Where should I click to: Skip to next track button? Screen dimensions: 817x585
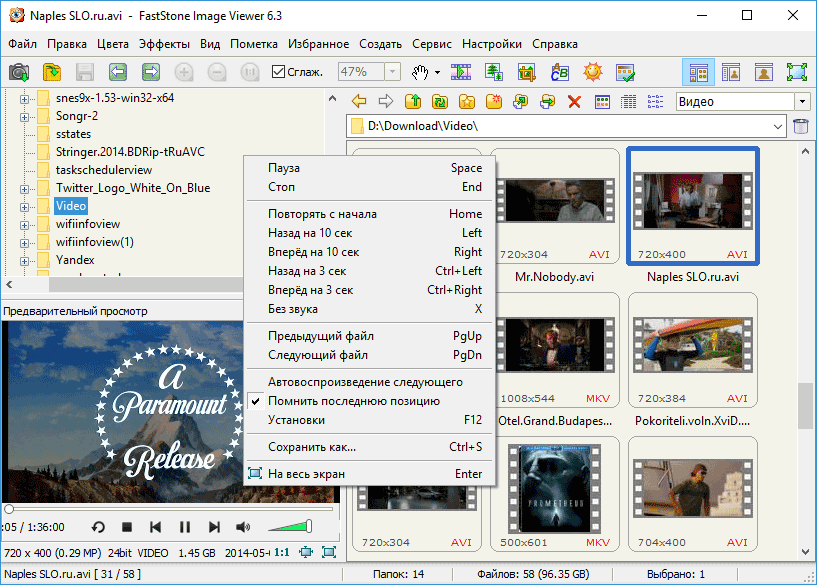214,527
